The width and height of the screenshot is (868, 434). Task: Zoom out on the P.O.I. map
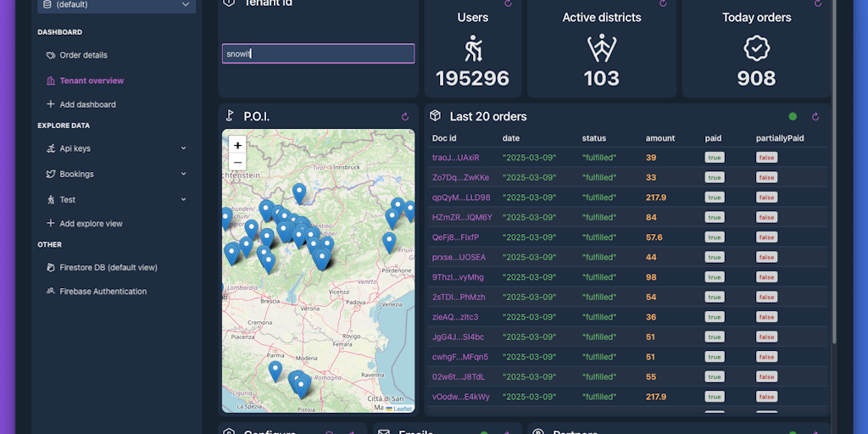click(x=237, y=162)
